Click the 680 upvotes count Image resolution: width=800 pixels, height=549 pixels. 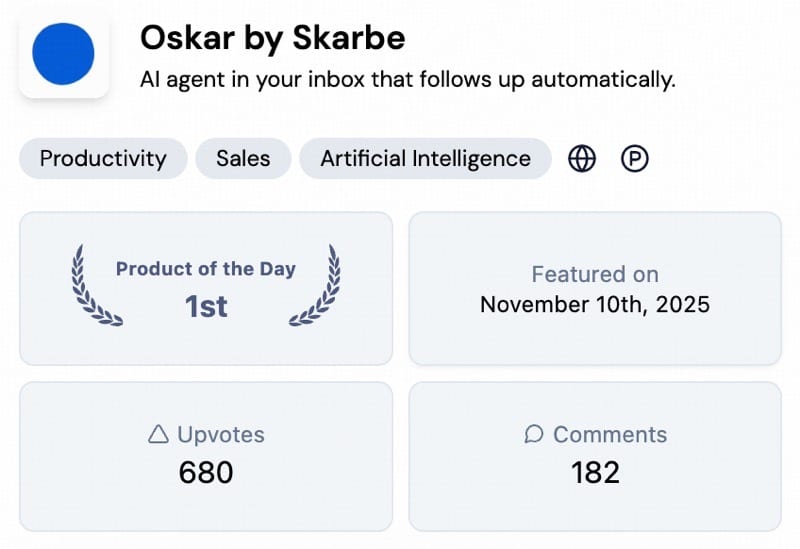pyautogui.click(x=206, y=472)
